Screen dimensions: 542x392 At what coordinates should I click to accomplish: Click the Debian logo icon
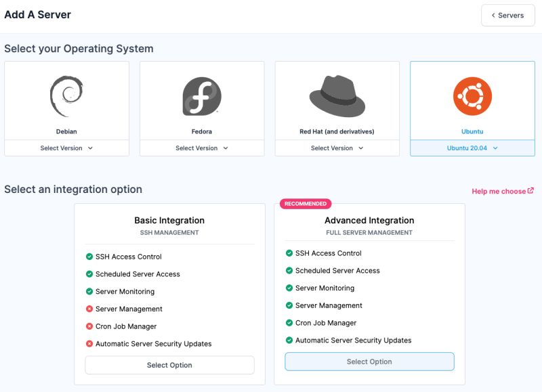[66, 95]
